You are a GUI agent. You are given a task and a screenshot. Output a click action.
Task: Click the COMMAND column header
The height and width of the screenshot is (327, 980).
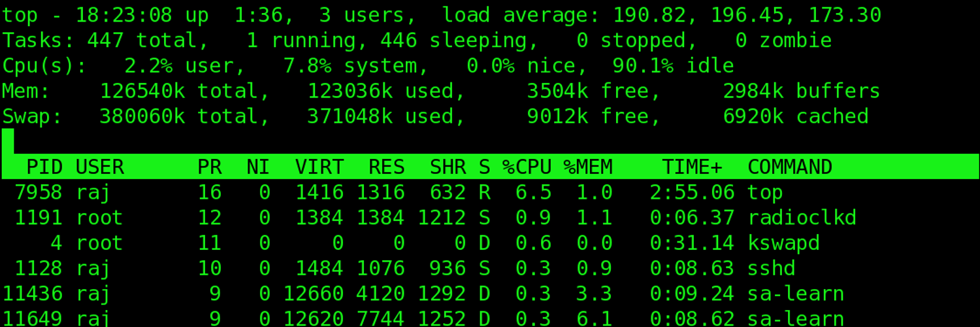coord(789,167)
